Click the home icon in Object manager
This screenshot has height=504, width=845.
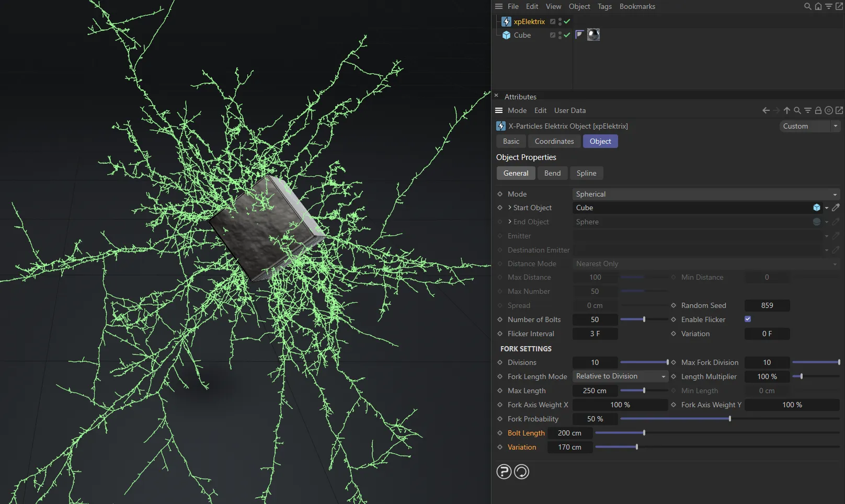coord(818,6)
